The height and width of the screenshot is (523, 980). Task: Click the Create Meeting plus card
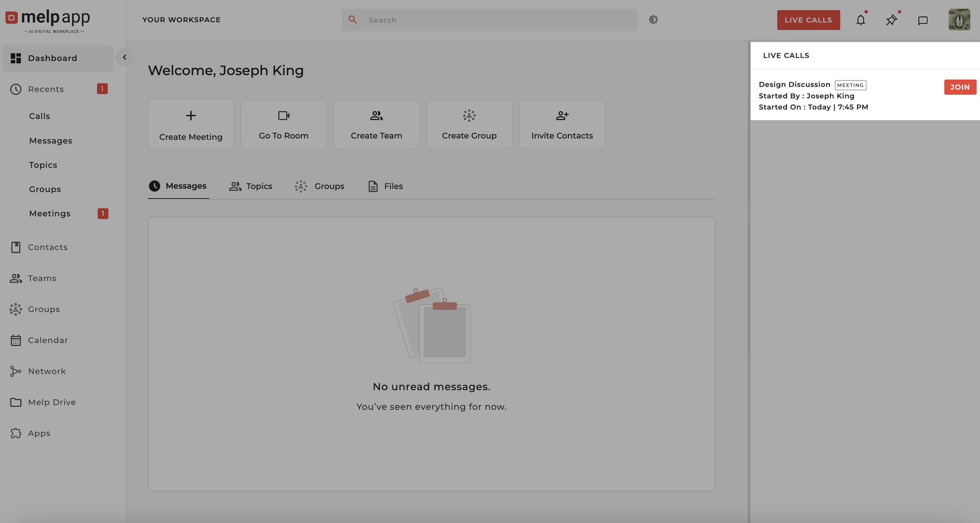pos(191,124)
